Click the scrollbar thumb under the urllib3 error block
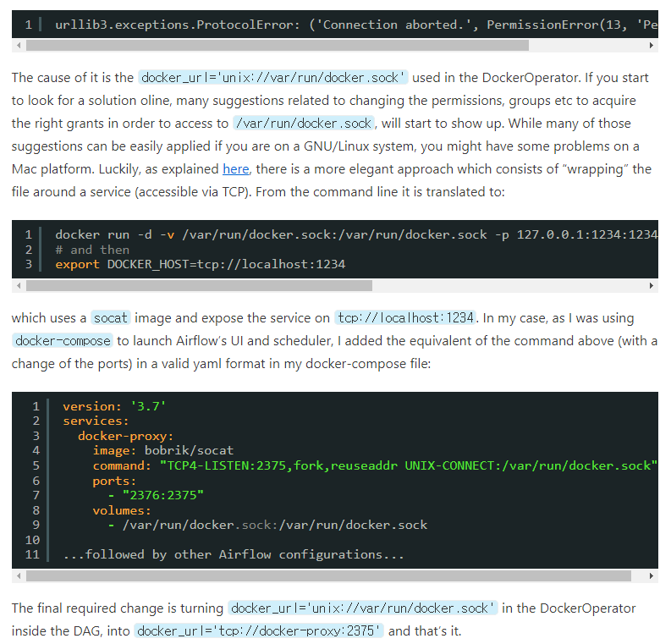Screen dimensions: 671x644 [x=278, y=45]
